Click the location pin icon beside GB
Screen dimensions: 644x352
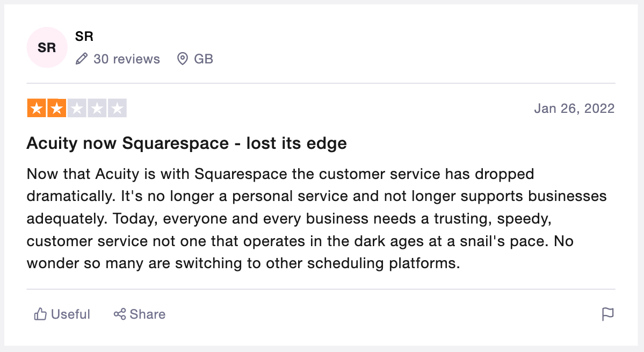[183, 59]
